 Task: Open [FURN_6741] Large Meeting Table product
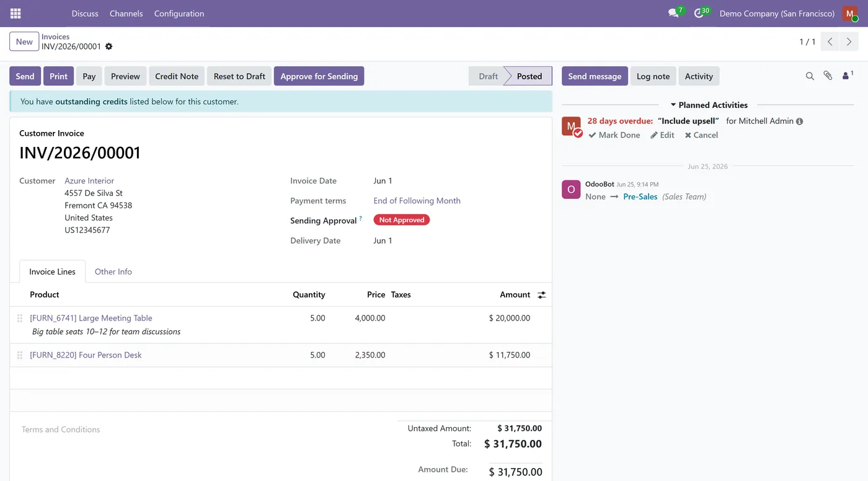[91, 318]
